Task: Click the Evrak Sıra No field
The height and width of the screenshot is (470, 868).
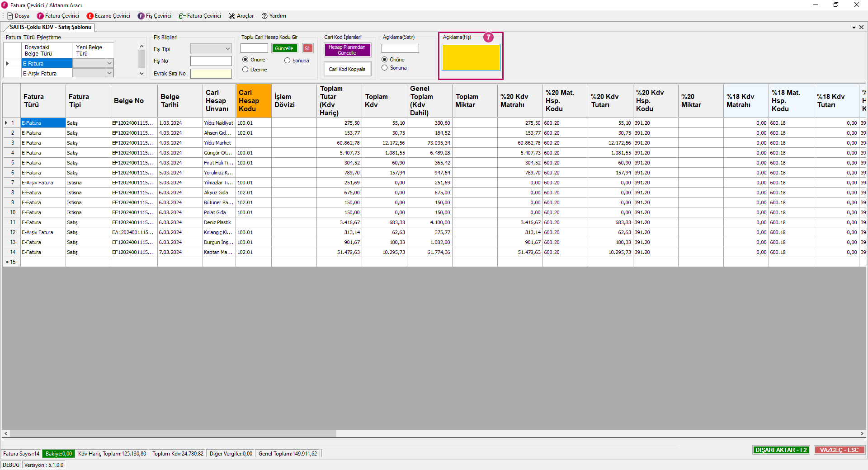Action: coord(211,74)
